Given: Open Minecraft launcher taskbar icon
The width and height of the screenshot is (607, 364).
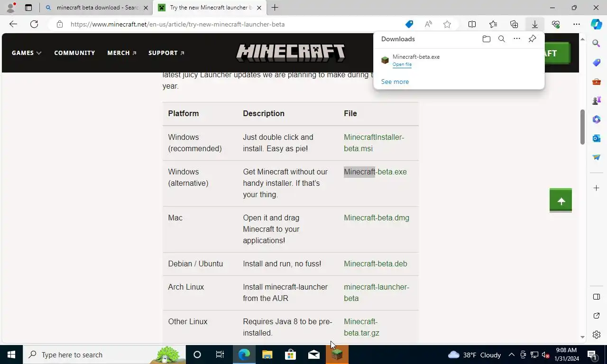Looking at the screenshot, I should click(x=337, y=355).
